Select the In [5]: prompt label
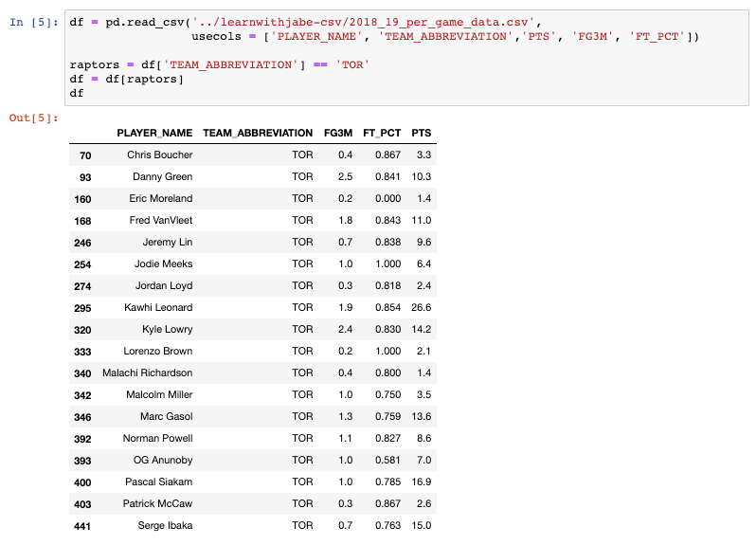This screenshot has width=756, height=545. pos(34,22)
